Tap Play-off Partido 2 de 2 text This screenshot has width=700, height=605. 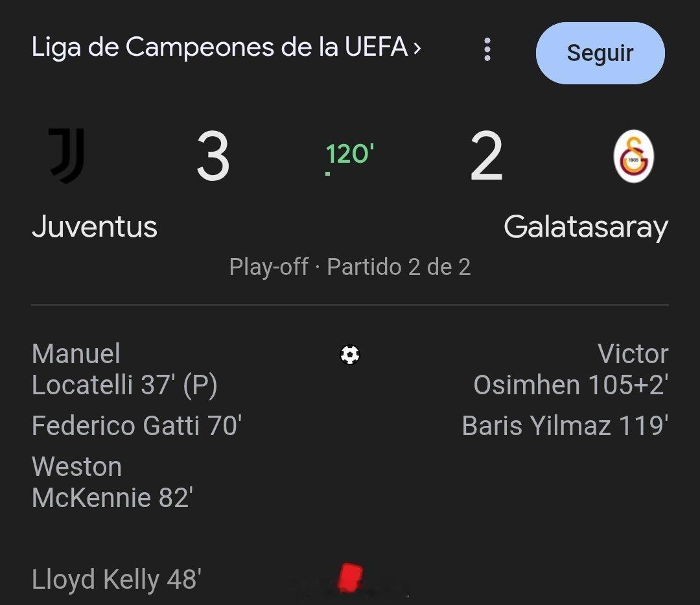[x=350, y=267]
